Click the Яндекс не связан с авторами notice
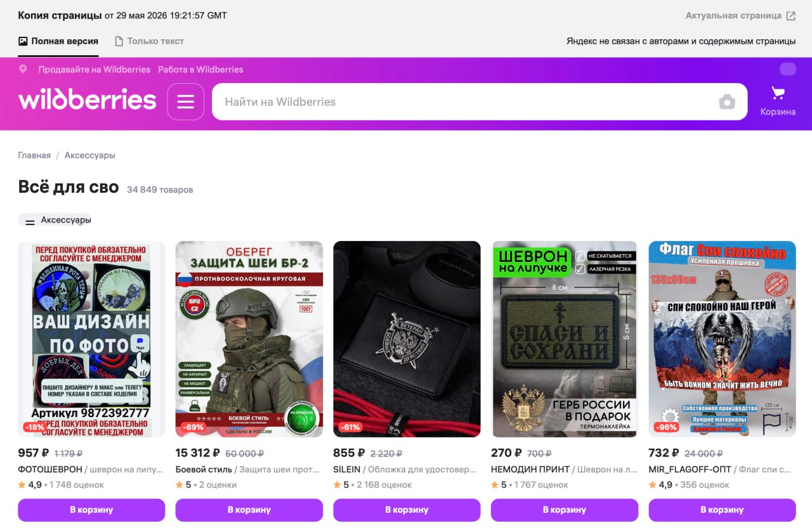 click(x=681, y=41)
